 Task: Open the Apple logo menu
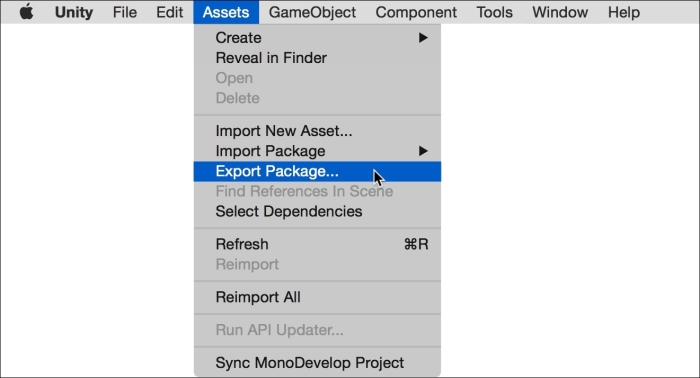point(26,12)
